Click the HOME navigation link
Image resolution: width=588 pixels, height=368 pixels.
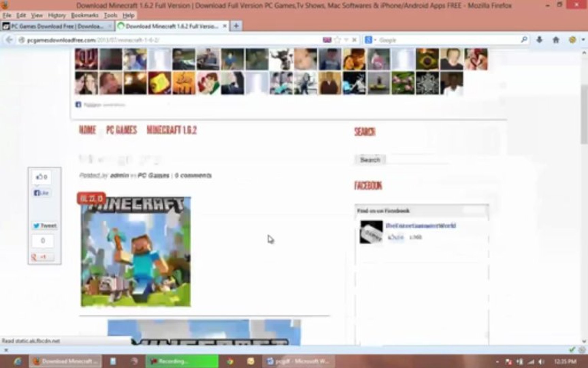87,130
